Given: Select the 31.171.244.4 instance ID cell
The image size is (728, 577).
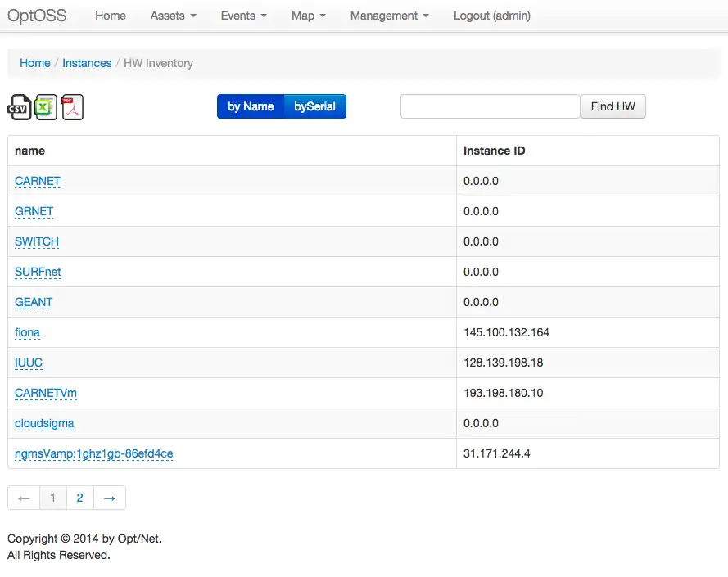Looking at the screenshot, I should (588, 453).
